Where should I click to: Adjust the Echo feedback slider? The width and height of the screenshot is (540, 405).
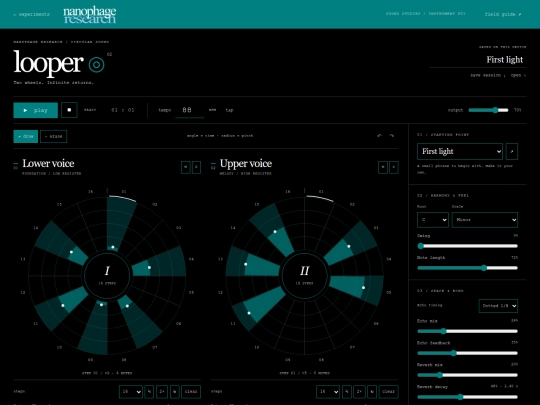coord(467,353)
